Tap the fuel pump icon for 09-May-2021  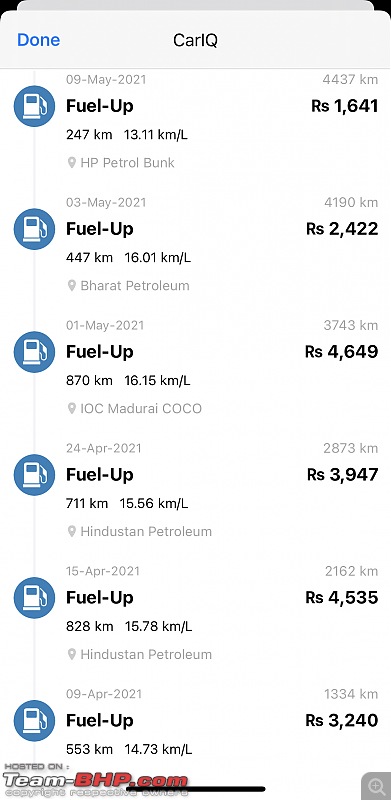(34, 106)
